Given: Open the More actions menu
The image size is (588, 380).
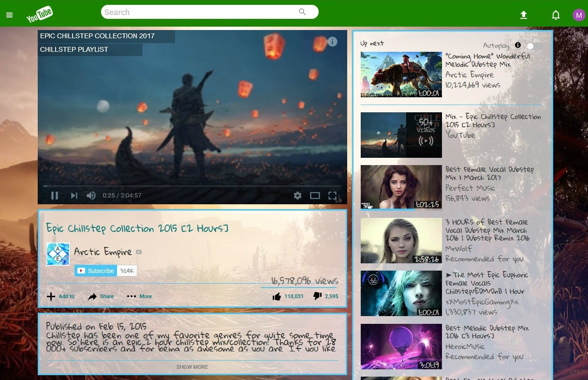Looking at the screenshot, I should point(139,296).
